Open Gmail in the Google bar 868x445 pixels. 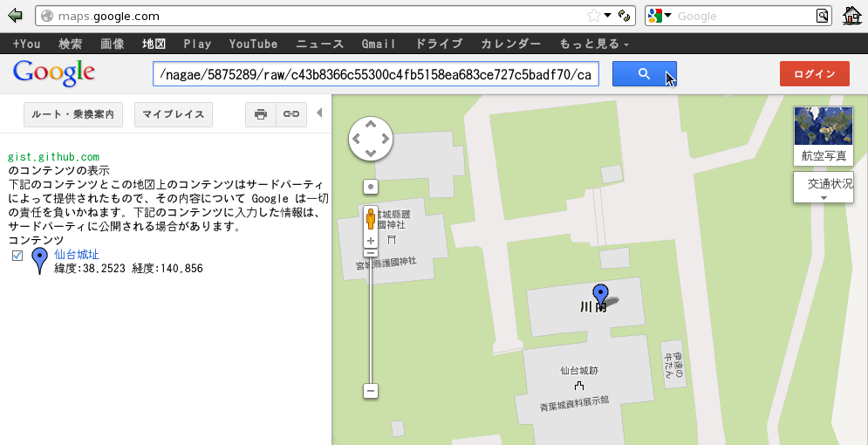click(x=379, y=44)
